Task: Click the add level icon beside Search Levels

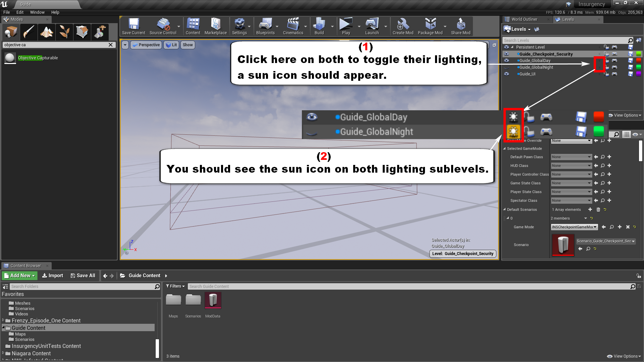Action: [638, 40]
